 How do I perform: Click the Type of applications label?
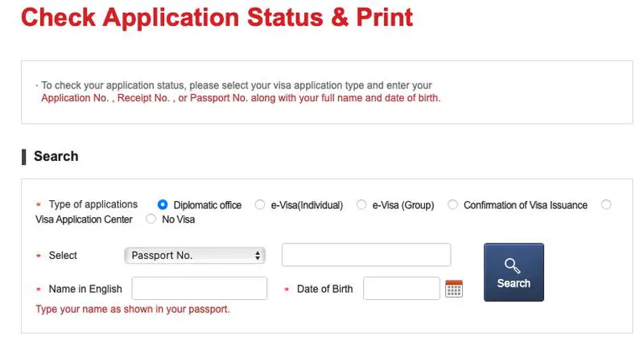(x=93, y=205)
